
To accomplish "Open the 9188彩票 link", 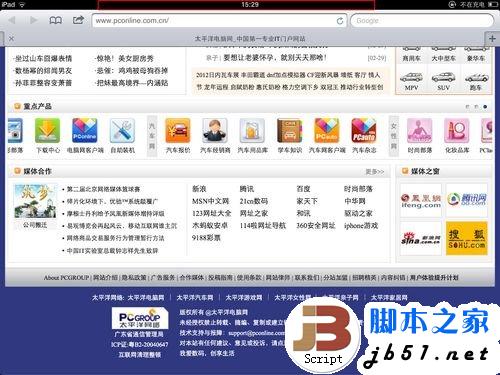I will pyautogui.click(x=206, y=238).
